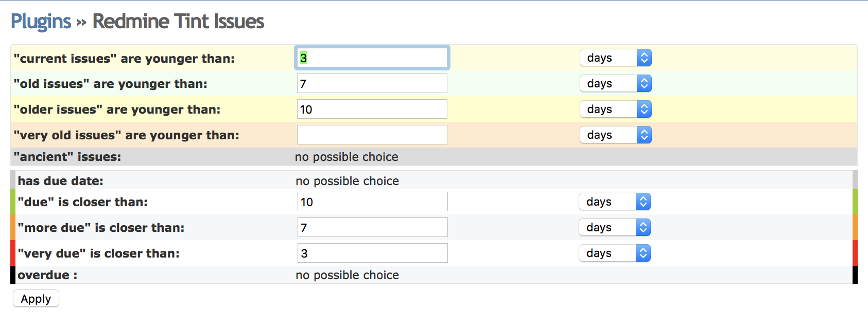Click the "very due" input showing 3
868x329 pixels.
pyautogui.click(x=373, y=253)
